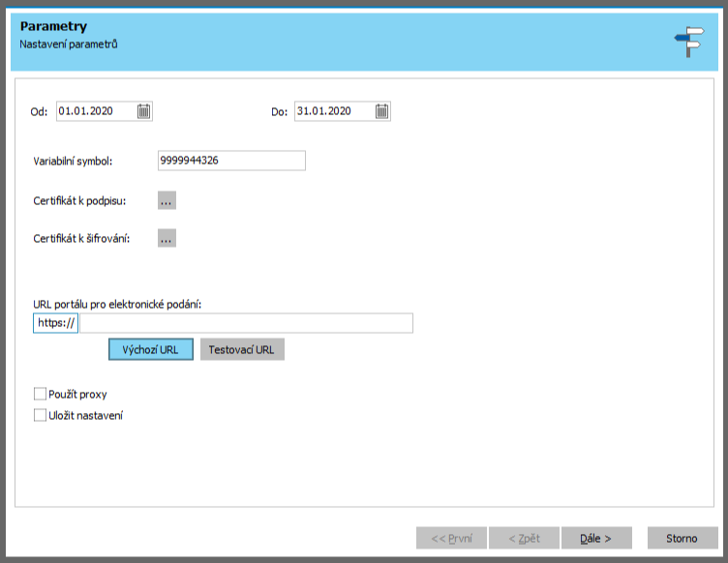Image resolution: width=728 pixels, height=563 pixels.
Task: Click the Parametry heading text
Action: point(53,26)
